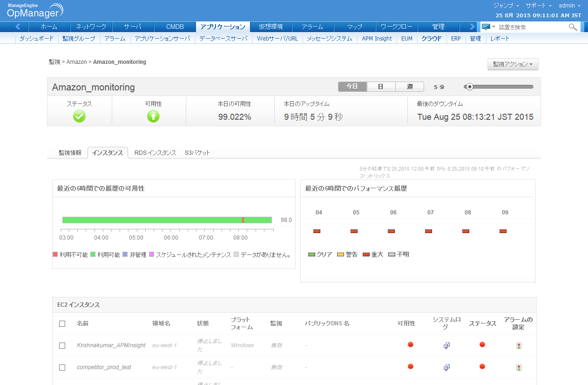
Task: Switch to the RDS インスタンス tab
Action: click(x=155, y=153)
